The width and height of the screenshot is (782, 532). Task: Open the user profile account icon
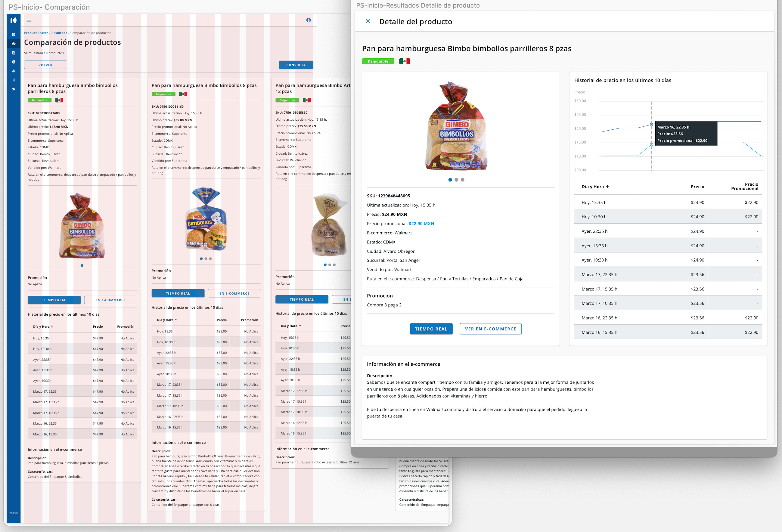click(309, 20)
